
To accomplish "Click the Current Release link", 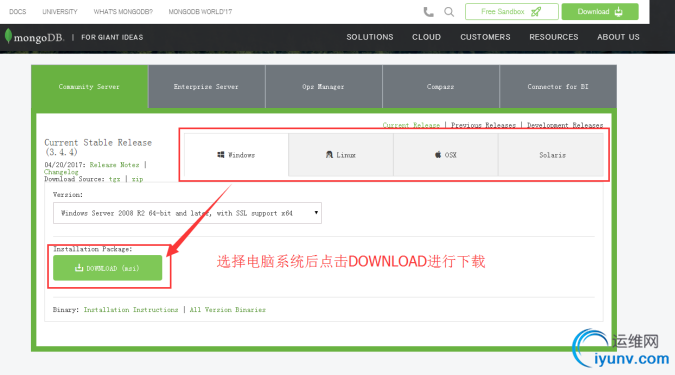I will (x=411, y=125).
